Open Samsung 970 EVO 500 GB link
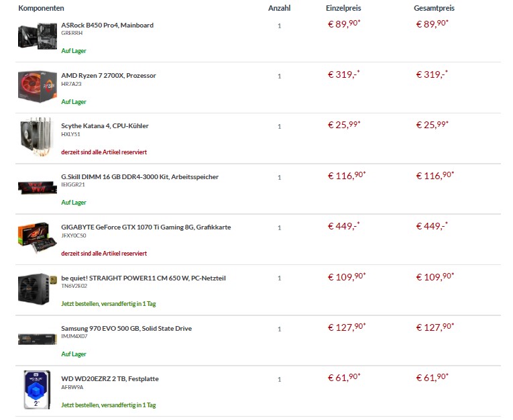Viewport: 513px width, 420px height. click(x=126, y=328)
